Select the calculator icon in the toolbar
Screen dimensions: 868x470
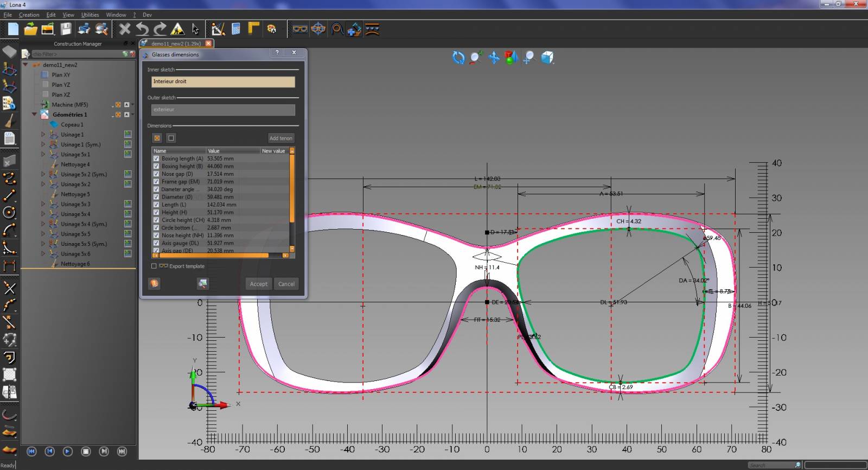236,29
